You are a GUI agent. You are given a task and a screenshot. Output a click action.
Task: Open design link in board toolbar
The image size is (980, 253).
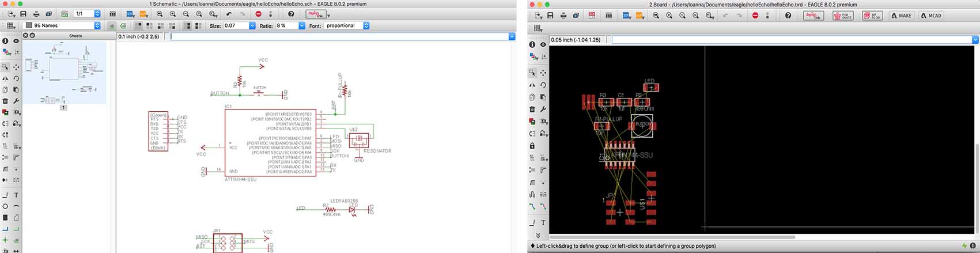click(813, 15)
